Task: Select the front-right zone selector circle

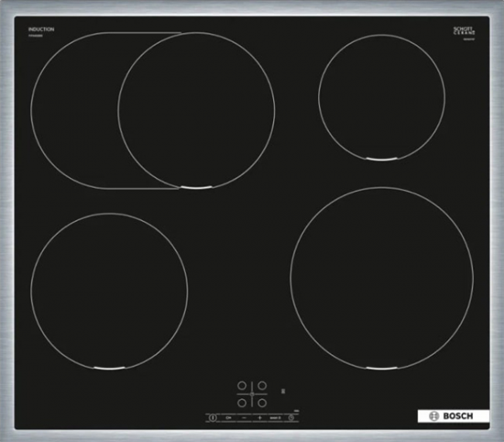Action: pyautogui.click(x=262, y=403)
